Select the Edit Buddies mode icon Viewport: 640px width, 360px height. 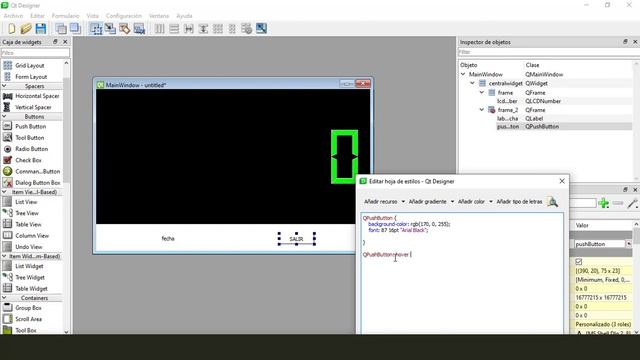tap(124, 29)
